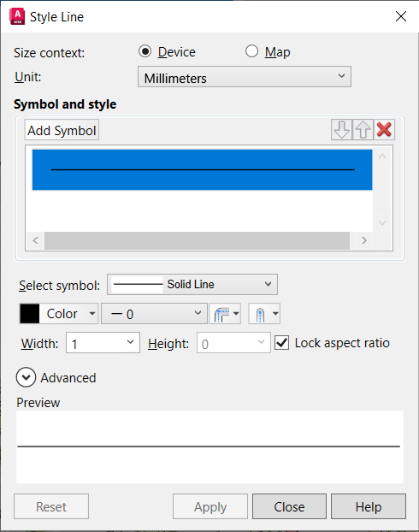The height and width of the screenshot is (532, 419).
Task: Expand the Advanced section
Action: coord(26,378)
